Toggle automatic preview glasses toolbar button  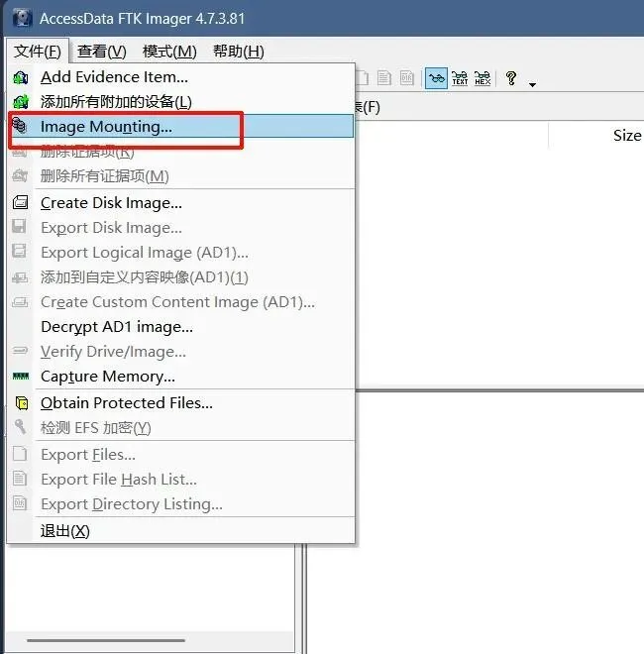click(436, 78)
